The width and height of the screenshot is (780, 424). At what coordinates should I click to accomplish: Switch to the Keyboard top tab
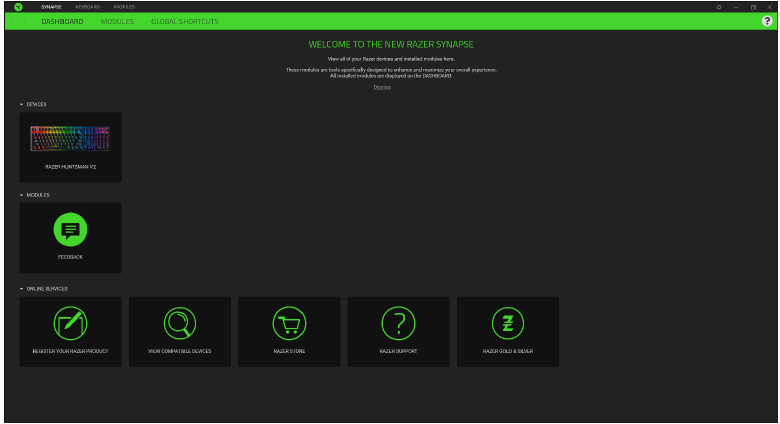click(x=88, y=7)
